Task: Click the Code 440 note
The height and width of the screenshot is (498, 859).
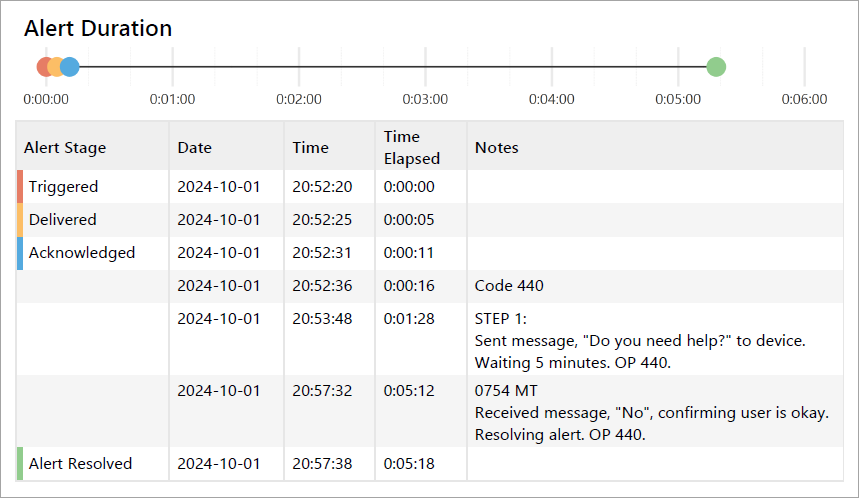Action: [509, 286]
